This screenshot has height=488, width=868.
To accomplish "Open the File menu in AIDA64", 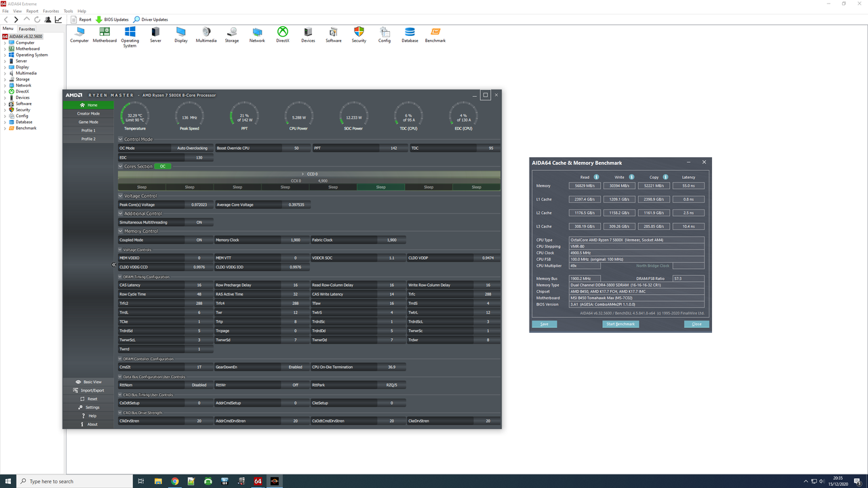I will coord(5,11).
